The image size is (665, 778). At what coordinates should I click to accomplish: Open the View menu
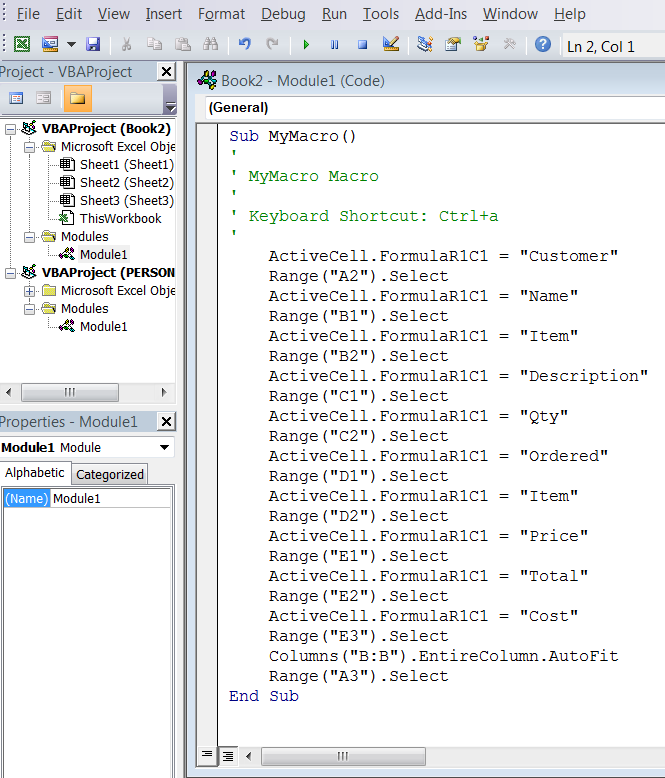[114, 14]
